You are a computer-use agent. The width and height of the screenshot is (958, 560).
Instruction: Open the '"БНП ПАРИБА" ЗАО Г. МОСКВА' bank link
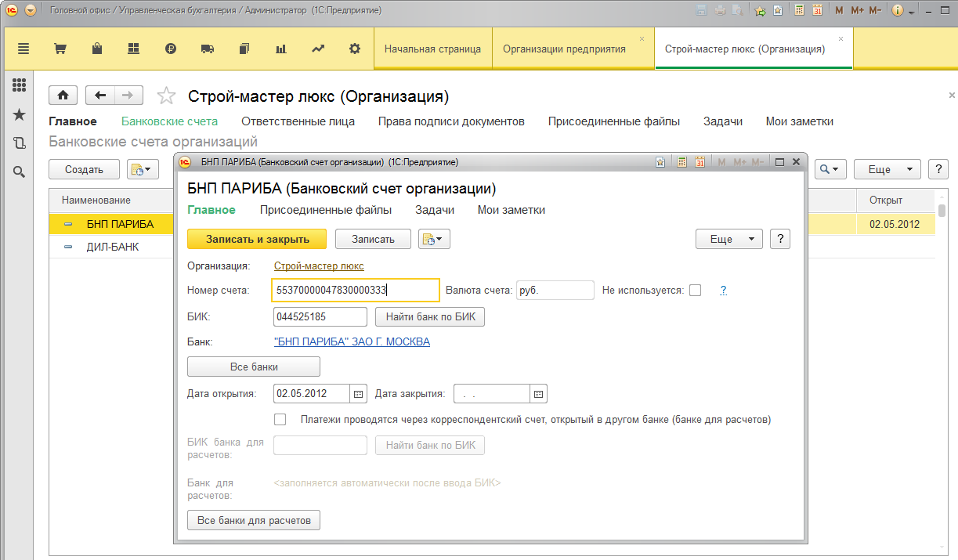(x=352, y=341)
